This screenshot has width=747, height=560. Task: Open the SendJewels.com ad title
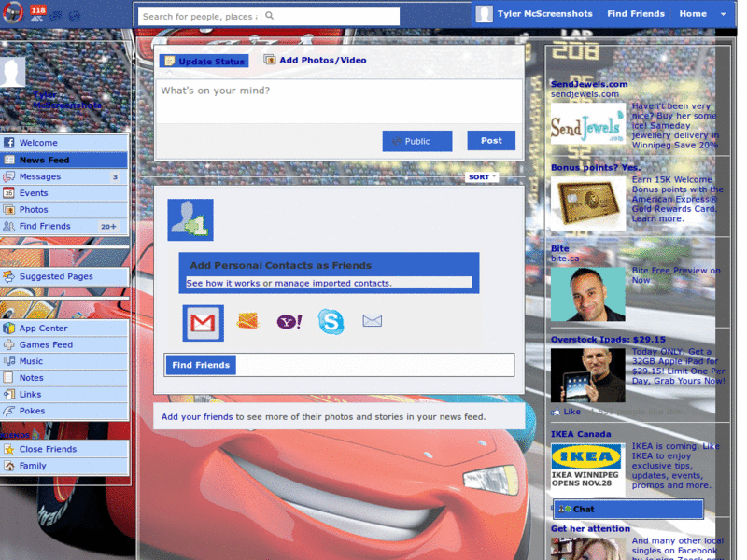[589, 84]
